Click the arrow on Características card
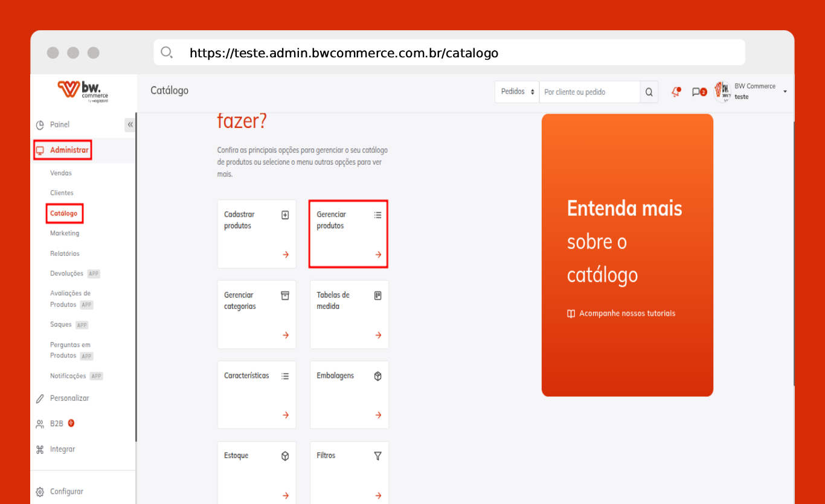This screenshot has height=504, width=825. 286,415
